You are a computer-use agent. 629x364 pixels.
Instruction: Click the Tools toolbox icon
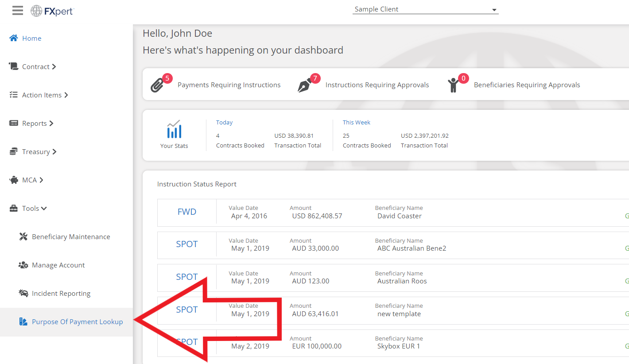pyautogui.click(x=14, y=208)
